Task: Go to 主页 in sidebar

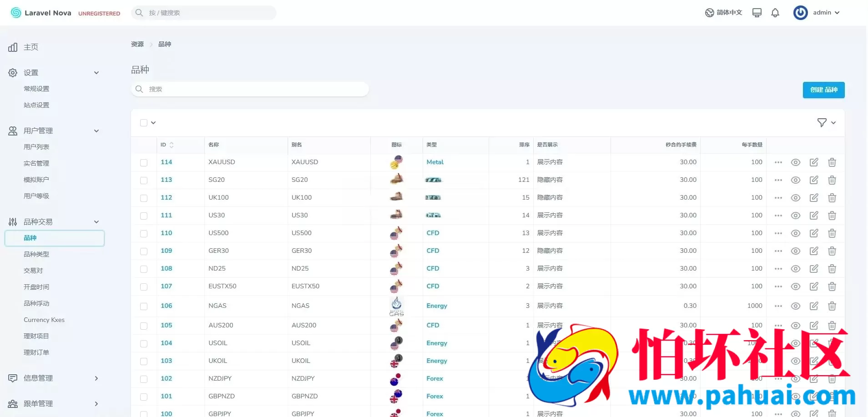Action: [x=30, y=47]
